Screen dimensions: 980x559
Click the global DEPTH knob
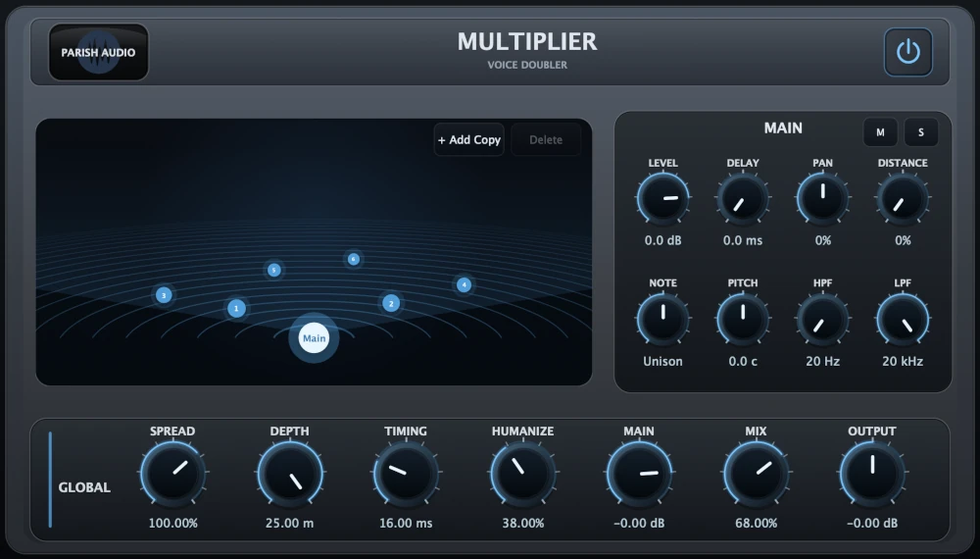pos(289,474)
